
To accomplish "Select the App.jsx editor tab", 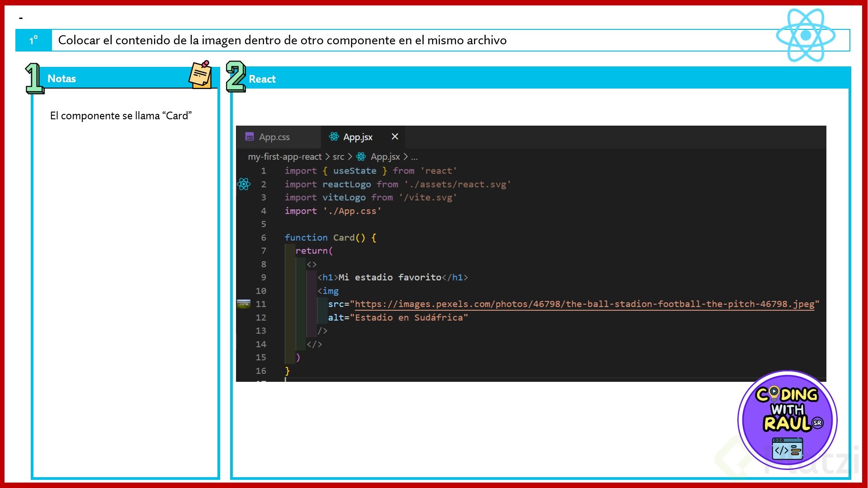I will pyautogui.click(x=358, y=137).
